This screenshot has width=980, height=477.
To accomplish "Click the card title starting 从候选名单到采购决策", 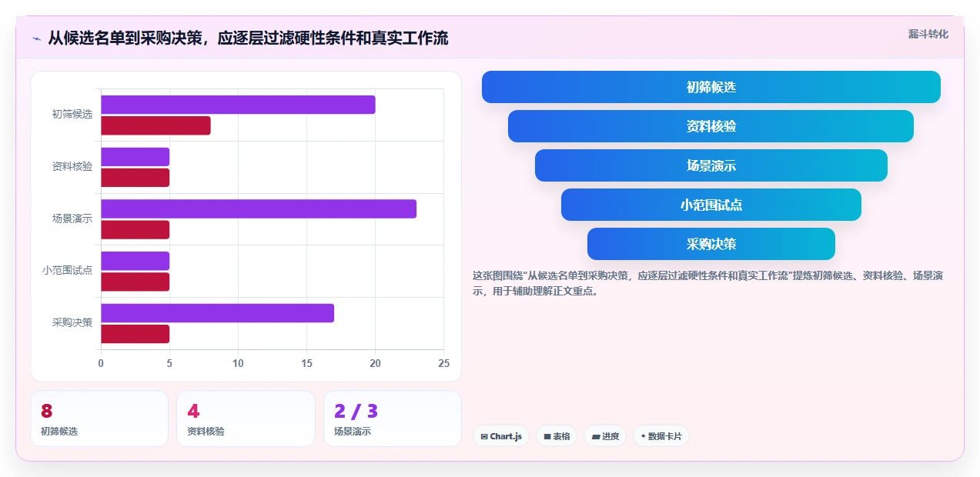I will pyautogui.click(x=249, y=38).
